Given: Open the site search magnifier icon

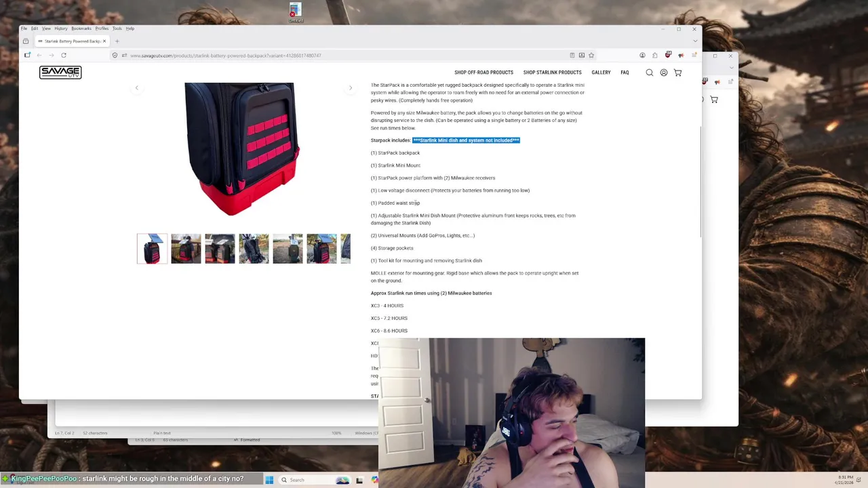Looking at the screenshot, I should click(650, 73).
